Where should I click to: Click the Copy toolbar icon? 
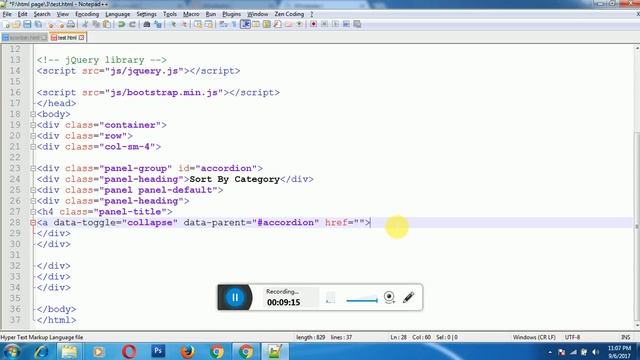(96, 24)
